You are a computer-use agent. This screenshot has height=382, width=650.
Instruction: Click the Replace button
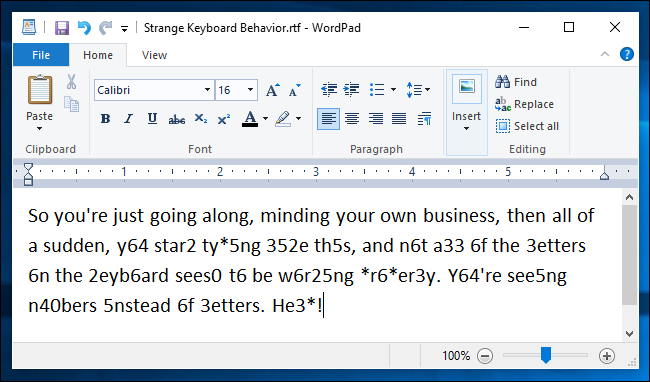click(x=524, y=104)
